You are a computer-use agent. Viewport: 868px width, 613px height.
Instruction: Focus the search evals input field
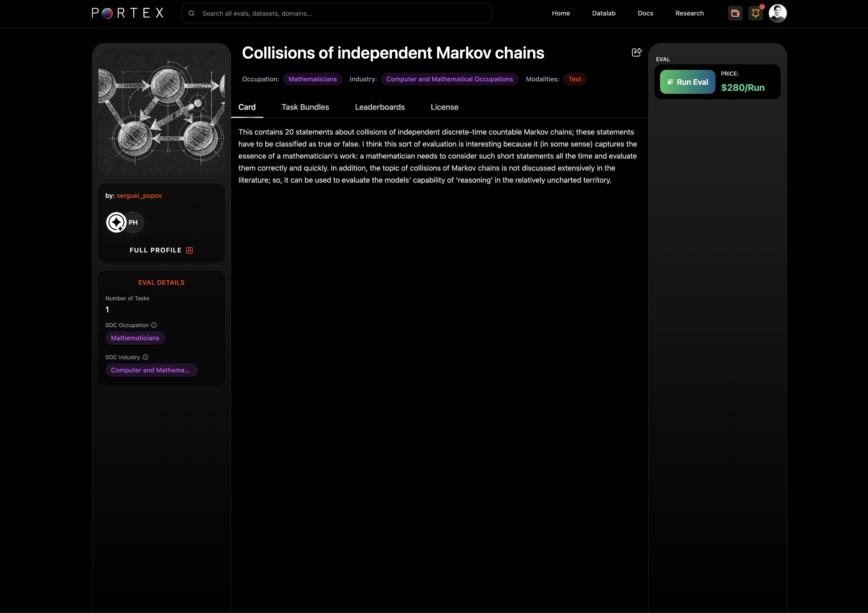coord(340,13)
